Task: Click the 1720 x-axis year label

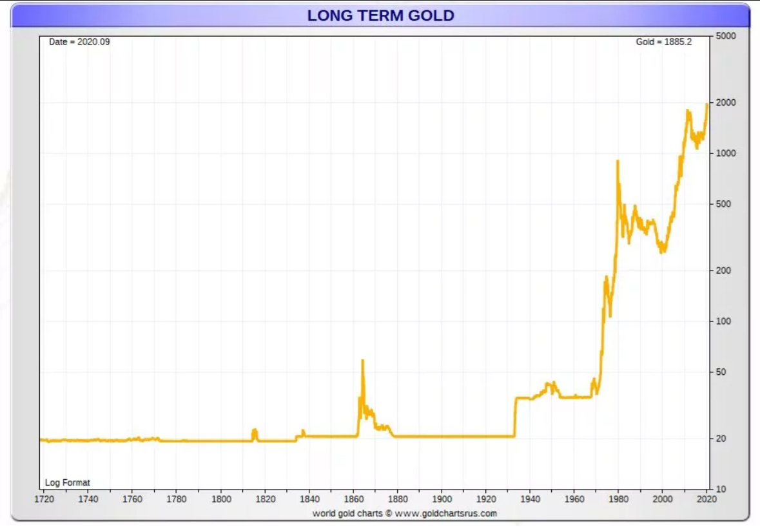Action: click(x=44, y=499)
